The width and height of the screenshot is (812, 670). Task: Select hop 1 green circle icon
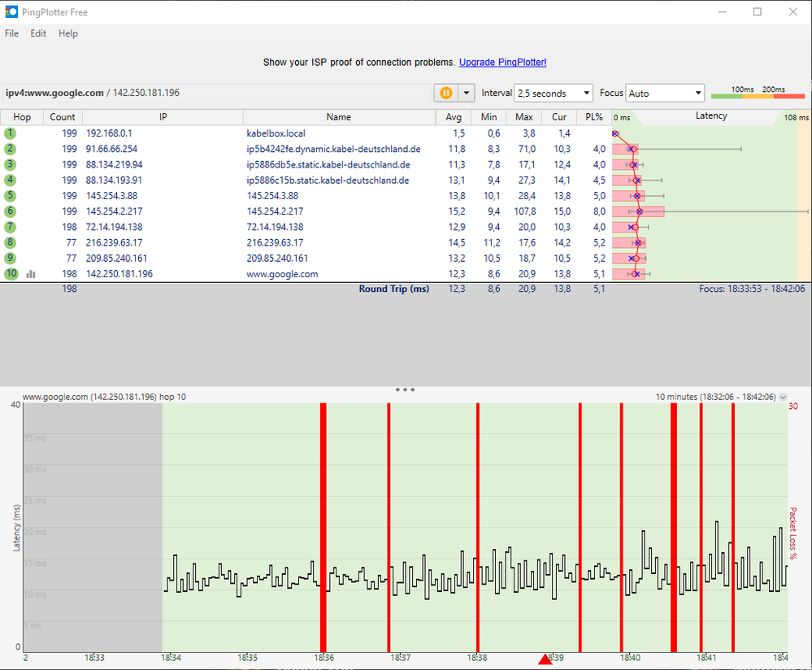coord(10,133)
